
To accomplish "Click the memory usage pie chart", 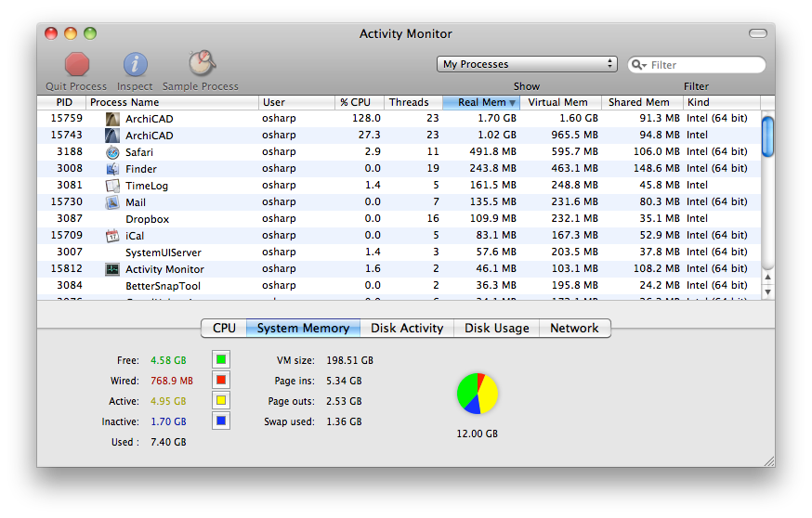I will click(x=477, y=394).
